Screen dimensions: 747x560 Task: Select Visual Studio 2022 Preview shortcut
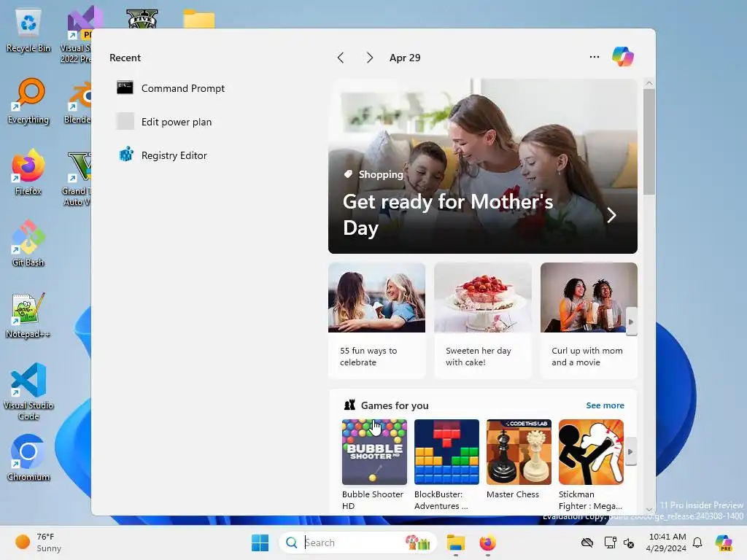tap(75, 34)
